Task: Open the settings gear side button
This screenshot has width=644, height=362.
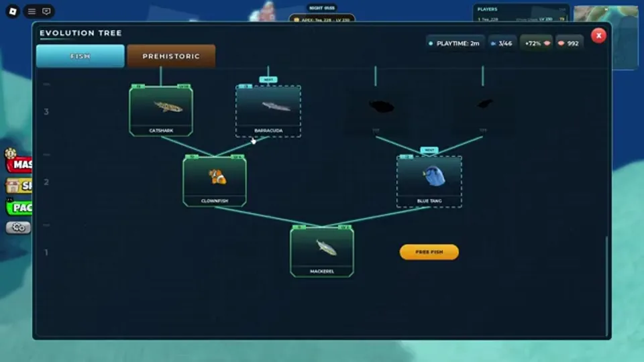Action: click(18, 227)
